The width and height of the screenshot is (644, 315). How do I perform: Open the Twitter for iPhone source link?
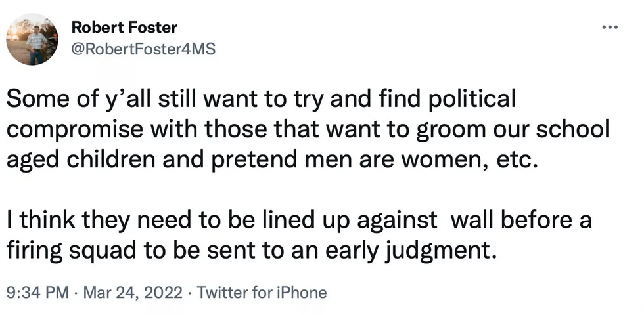click(x=262, y=291)
